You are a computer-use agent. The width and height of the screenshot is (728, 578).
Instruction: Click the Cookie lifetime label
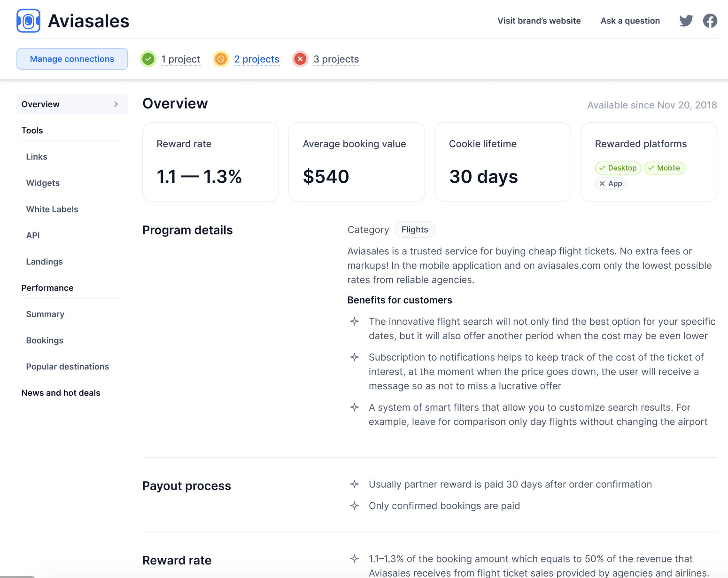tap(483, 144)
